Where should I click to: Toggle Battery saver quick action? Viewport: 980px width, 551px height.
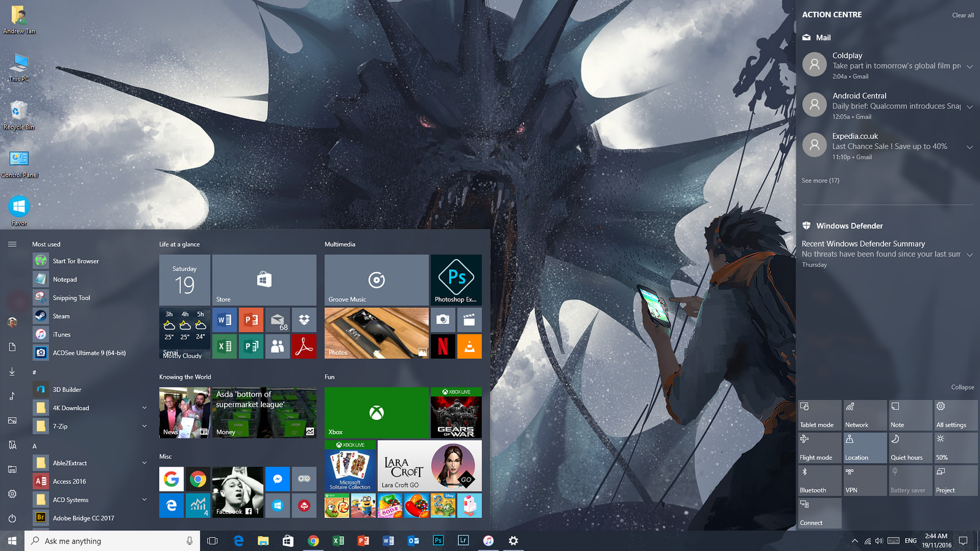(x=911, y=481)
